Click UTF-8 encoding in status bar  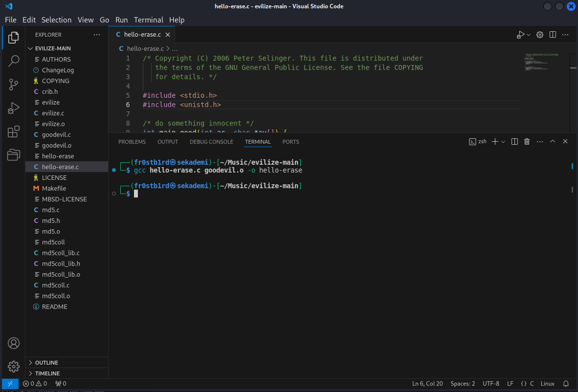pyautogui.click(x=490, y=384)
